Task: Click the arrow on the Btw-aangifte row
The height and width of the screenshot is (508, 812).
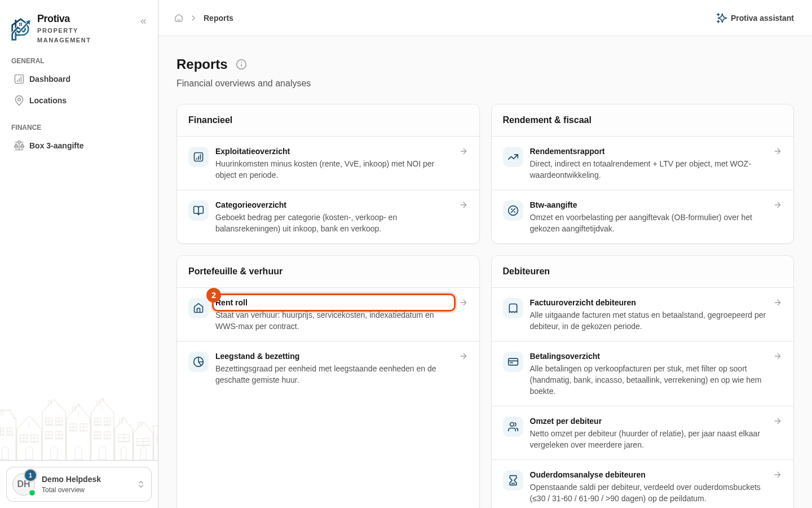Action: [x=778, y=205]
